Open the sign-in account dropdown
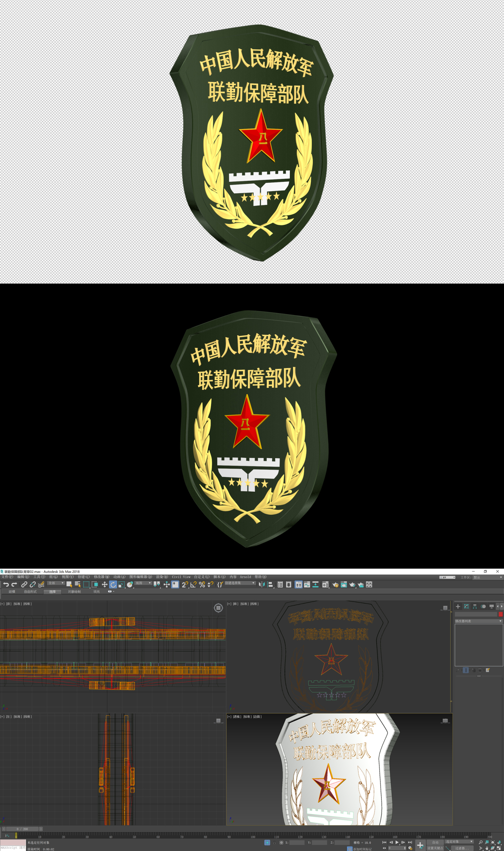This screenshot has width=504, height=851. [447, 577]
